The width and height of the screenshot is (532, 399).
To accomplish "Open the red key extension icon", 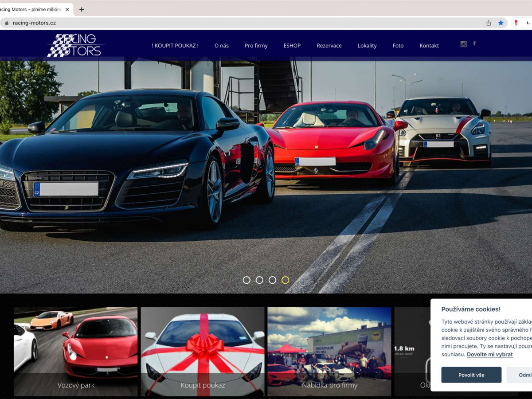I will coord(516,23).
